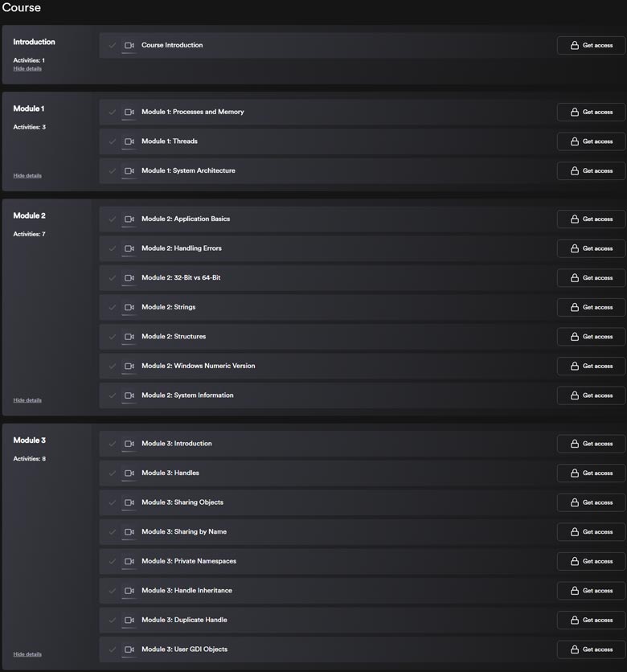This screenshot has width=627, height=672.
Task: Toggle completion checkmark for Module 2: System Information
Action: click(113, 395)
